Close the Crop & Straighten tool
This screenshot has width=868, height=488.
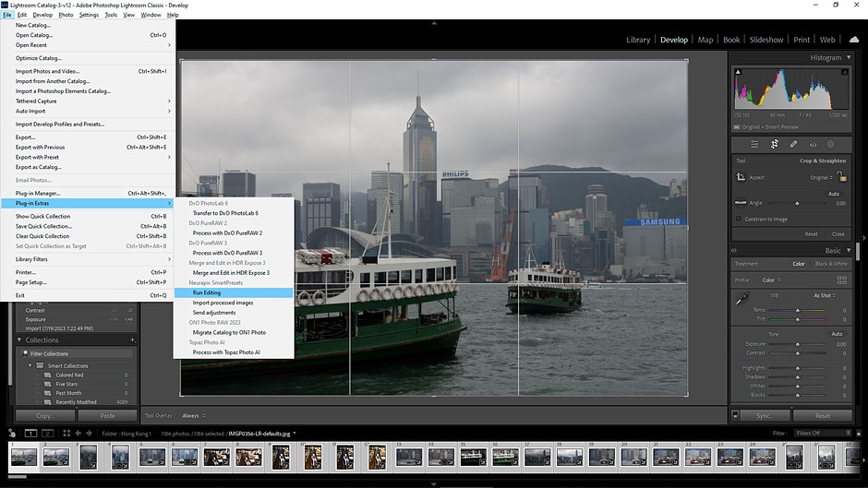[838, 234]
